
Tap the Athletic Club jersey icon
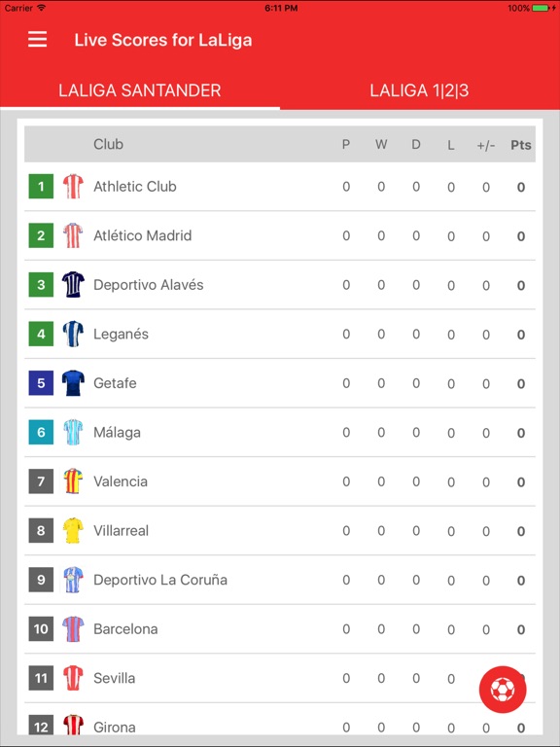point(73,187)
